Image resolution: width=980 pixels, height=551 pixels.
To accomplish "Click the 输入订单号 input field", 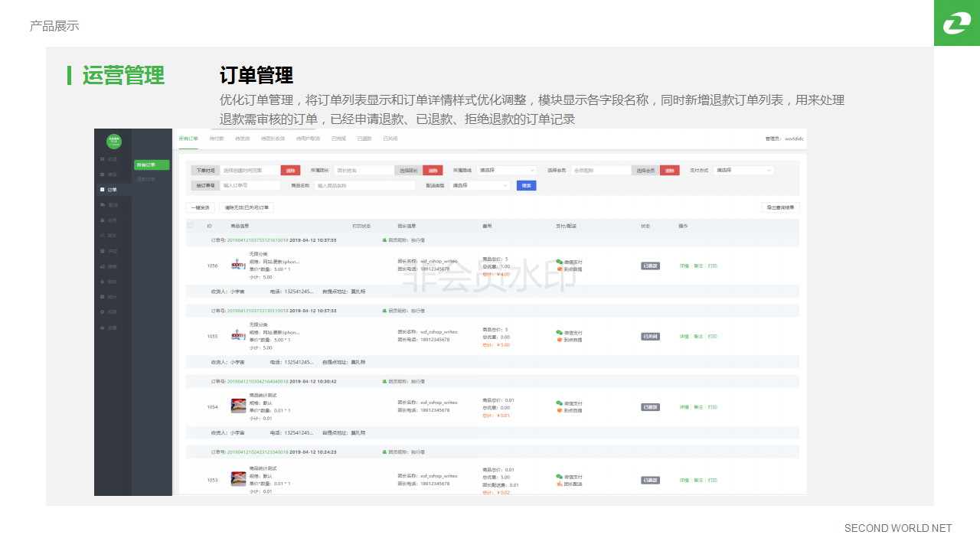I will pos(250,185).
